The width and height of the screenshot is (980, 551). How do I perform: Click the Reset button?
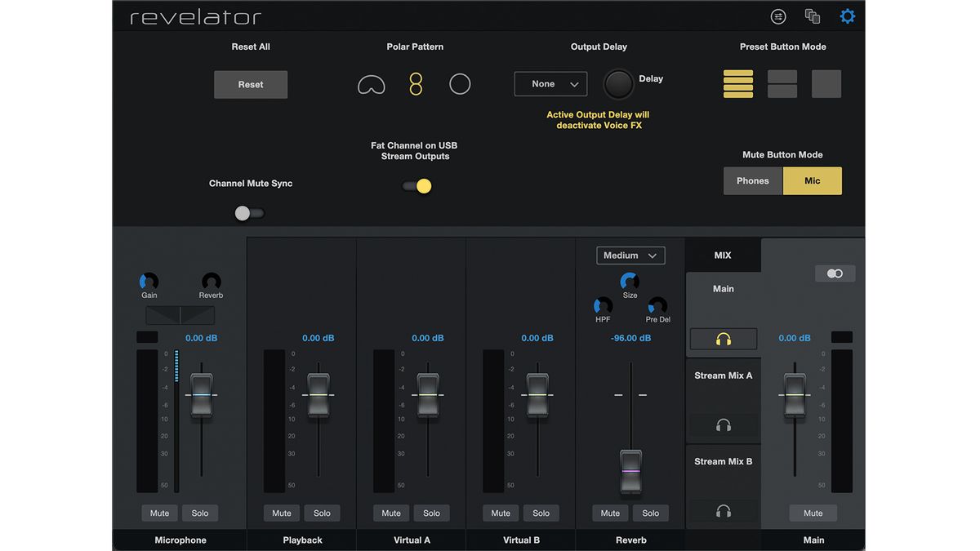point(251,84)
